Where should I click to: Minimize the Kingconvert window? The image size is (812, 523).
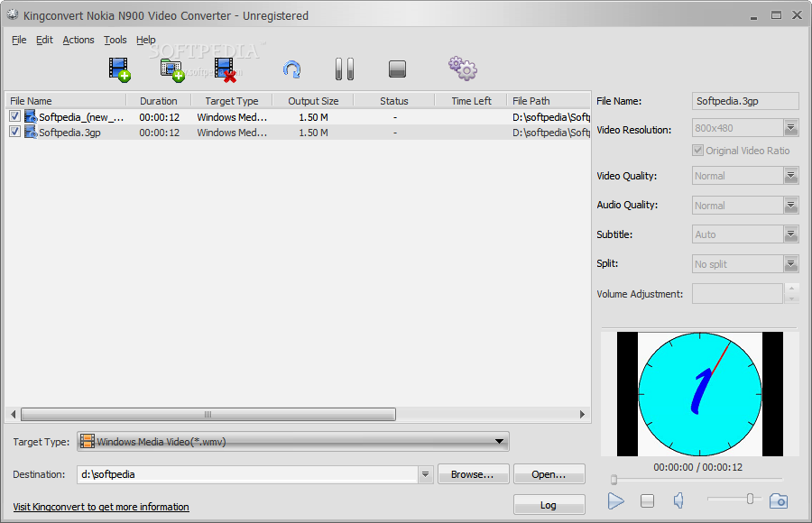click(x=753, y=16)
